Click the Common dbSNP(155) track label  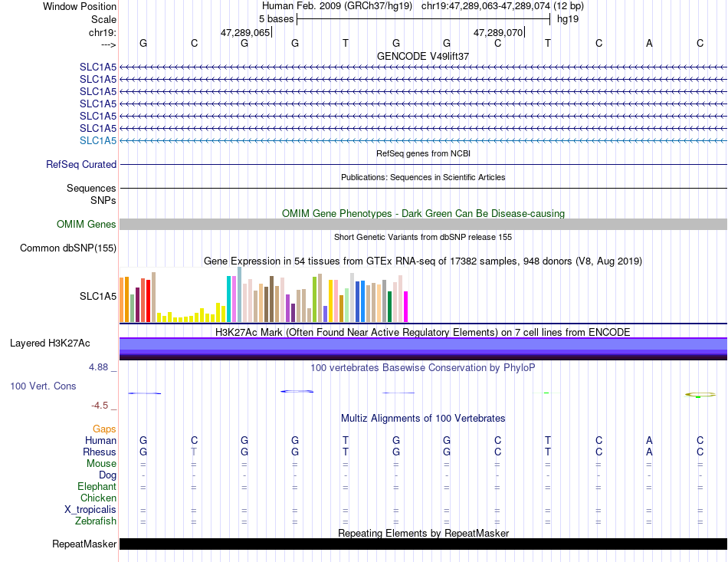point(68,248)
